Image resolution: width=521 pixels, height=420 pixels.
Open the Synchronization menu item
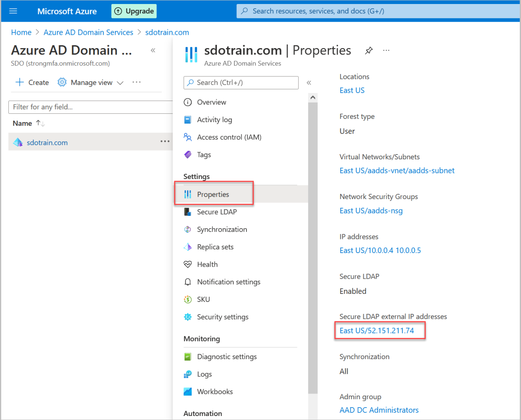point(222,229)
